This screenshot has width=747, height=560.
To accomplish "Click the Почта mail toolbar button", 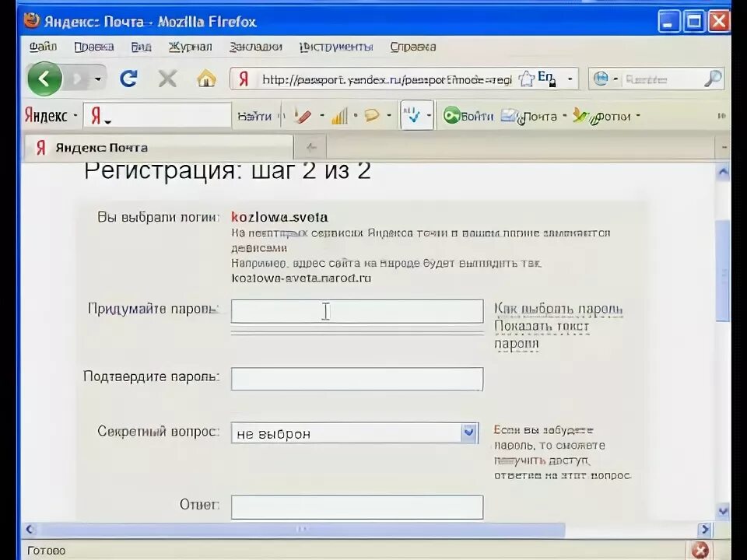I will click(529, 116).
